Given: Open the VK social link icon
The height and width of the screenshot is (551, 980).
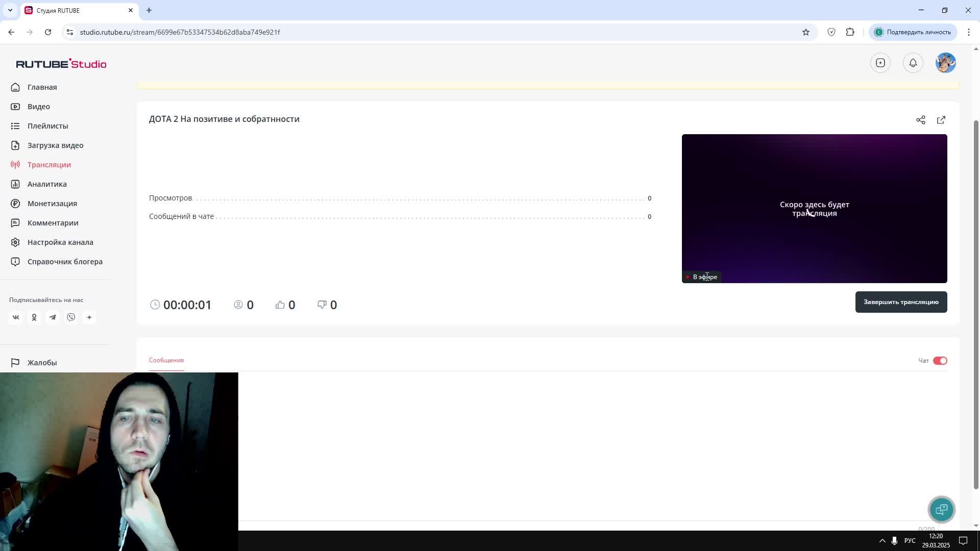Looking at the screenshot, I should coord(16,317).
